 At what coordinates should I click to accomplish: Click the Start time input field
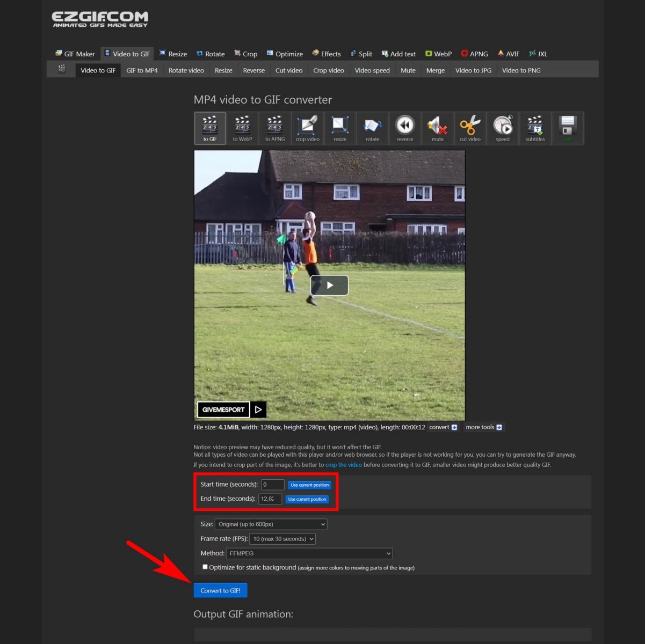click(x=273, y=485)
